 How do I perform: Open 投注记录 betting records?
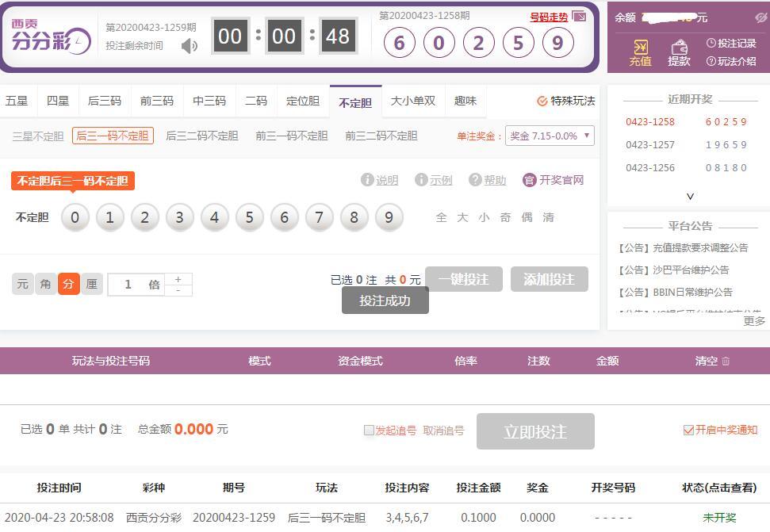731,44
